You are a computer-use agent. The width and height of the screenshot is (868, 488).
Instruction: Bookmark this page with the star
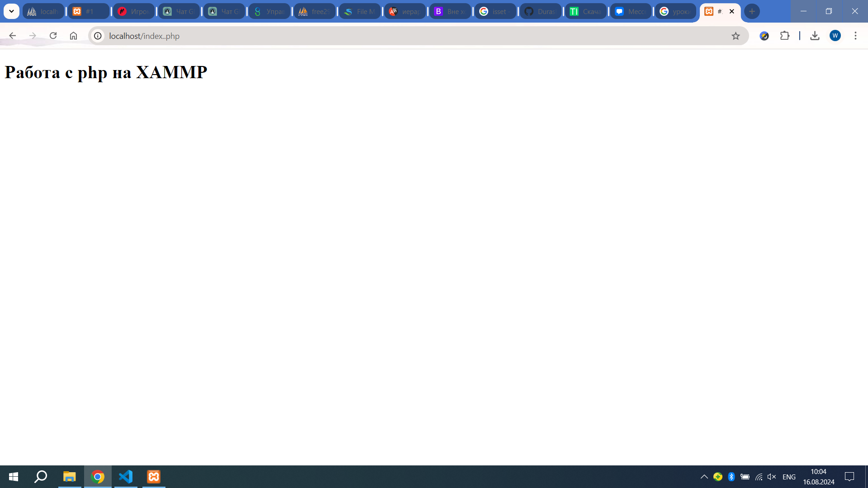coord(736,36)
